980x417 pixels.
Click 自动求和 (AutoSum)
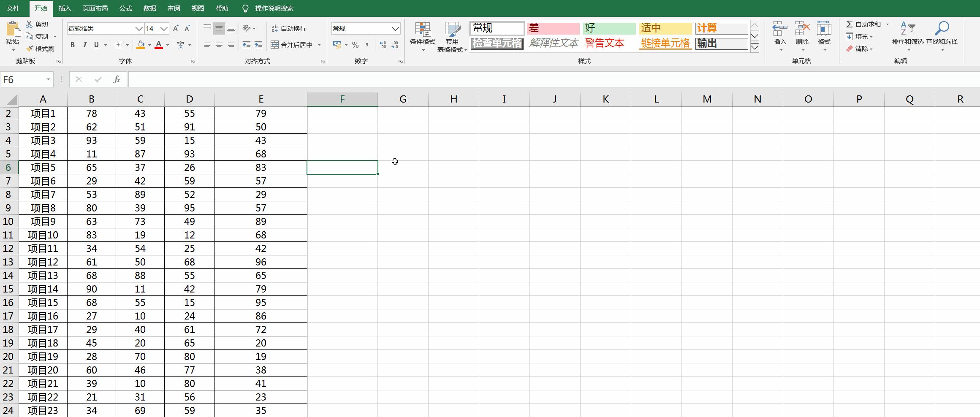tap(864, 24)
